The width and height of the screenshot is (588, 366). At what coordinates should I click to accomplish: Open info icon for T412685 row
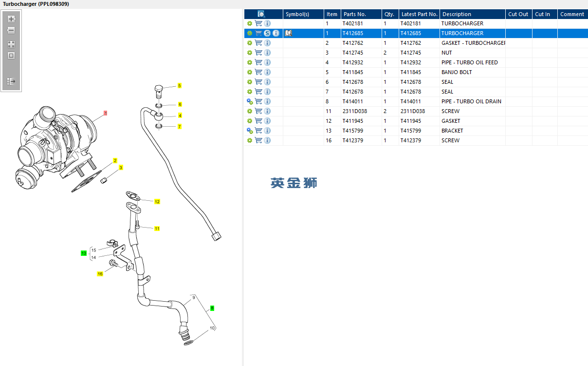click(x=276, y=33)
